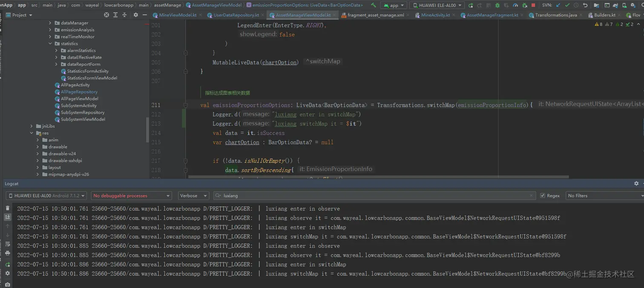
Task: Toggle soft-wrap in logcat sidebar
Action: 7,244
